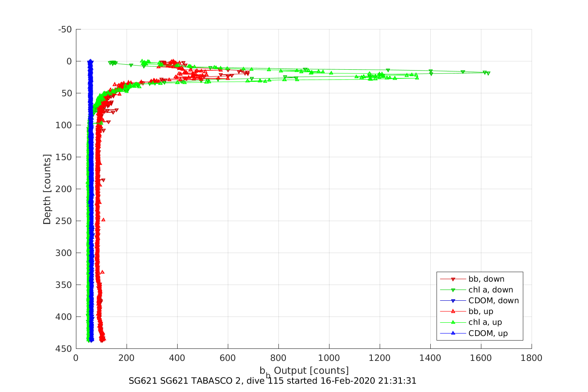
Task: Click the x-axis tick label 1400
Action: (x=430, y=358)
